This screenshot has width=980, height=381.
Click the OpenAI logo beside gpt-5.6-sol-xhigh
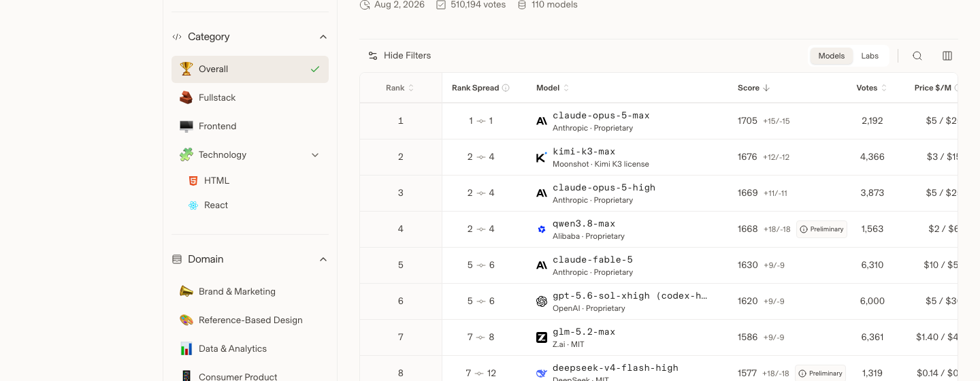point(542,301)
